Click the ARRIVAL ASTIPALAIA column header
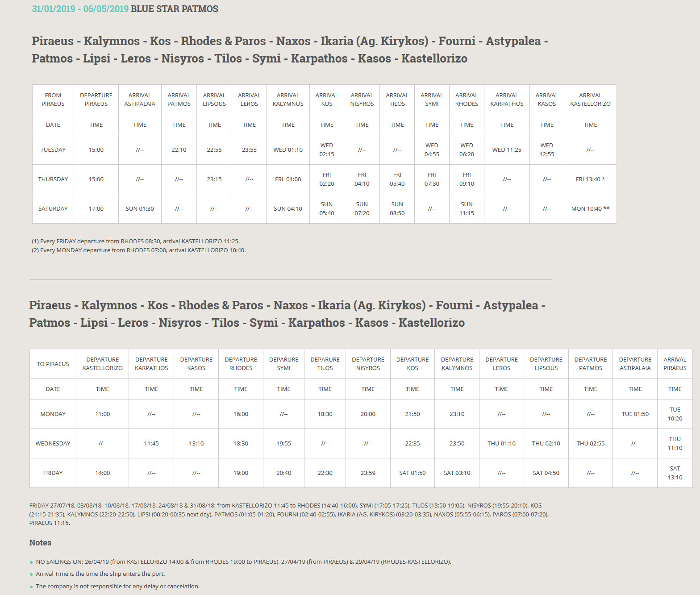This screenshot has width=700, height=595. pyautogui.click(x=140, y=100)
